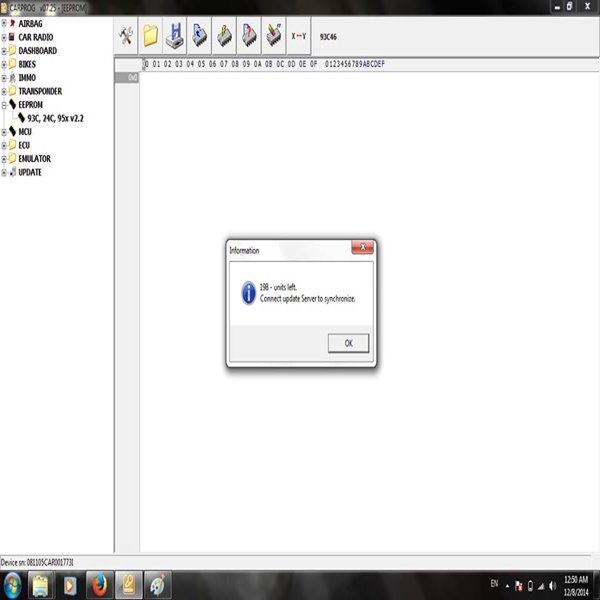The height and width of the screenshot is (600, 600).
Task: Click the write chip toolbar icon
Action: pyautogui.click(x=224, y=36)
